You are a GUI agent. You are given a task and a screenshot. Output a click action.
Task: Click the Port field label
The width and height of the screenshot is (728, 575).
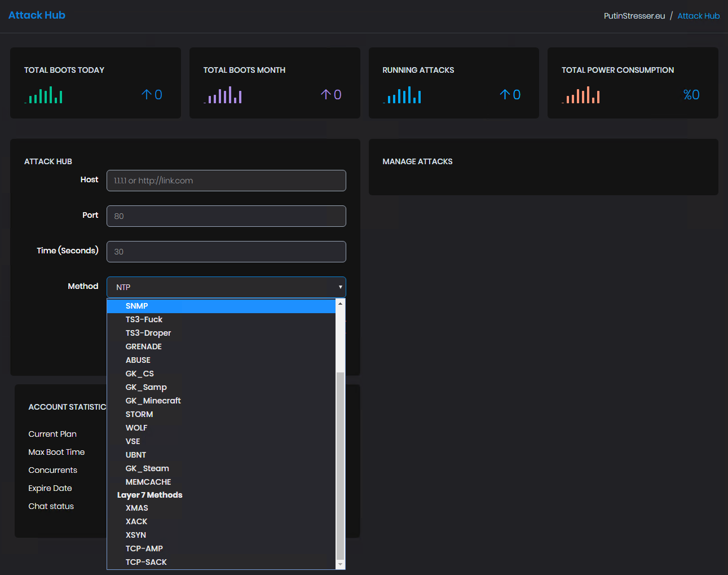90,215
